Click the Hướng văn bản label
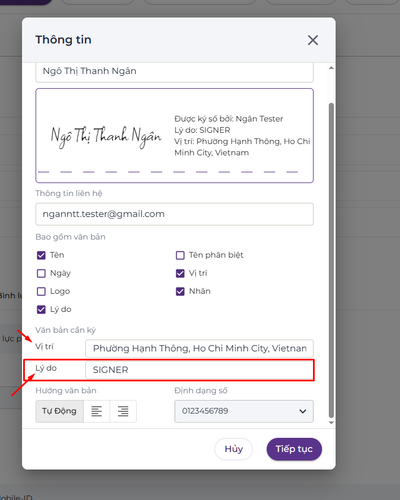400x500 pixels. click(x=66, y=390)
